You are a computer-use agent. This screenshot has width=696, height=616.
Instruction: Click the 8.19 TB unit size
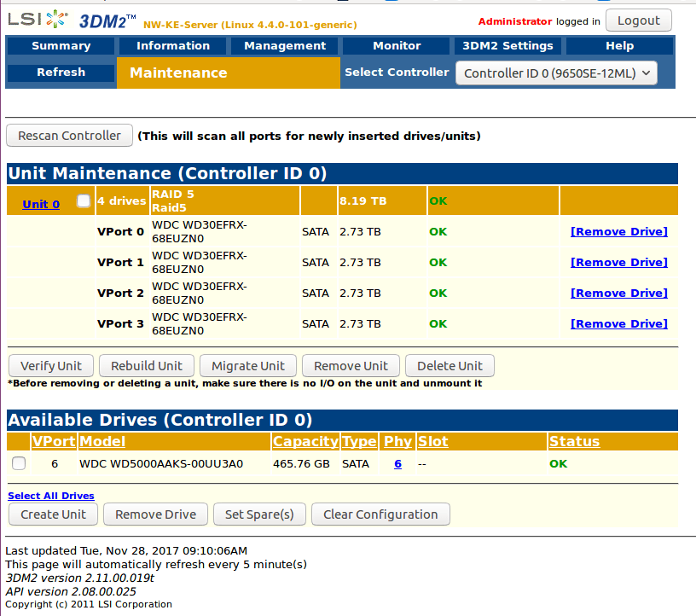click(363, 200)
